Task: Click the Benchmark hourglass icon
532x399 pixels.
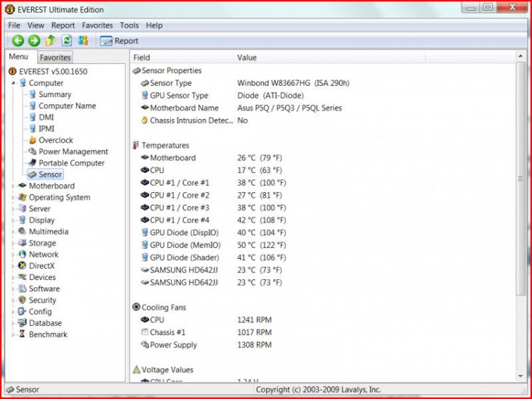Action: pos(23,335)
